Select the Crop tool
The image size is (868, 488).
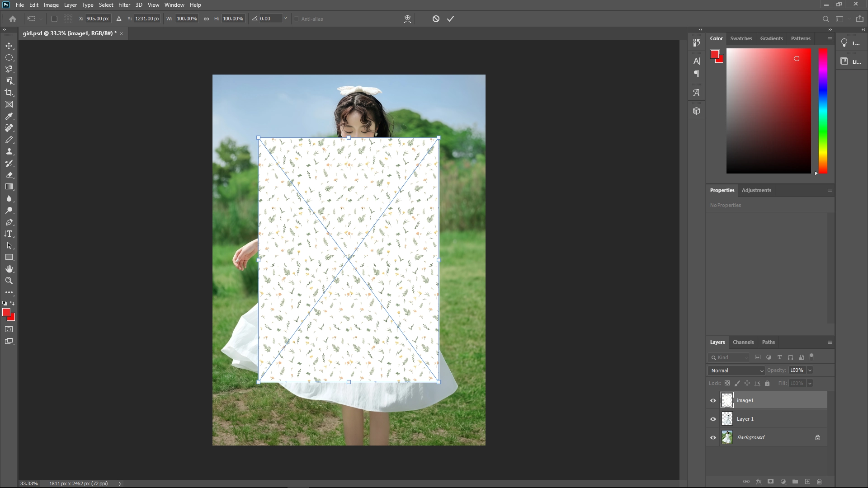coord(9,93)
